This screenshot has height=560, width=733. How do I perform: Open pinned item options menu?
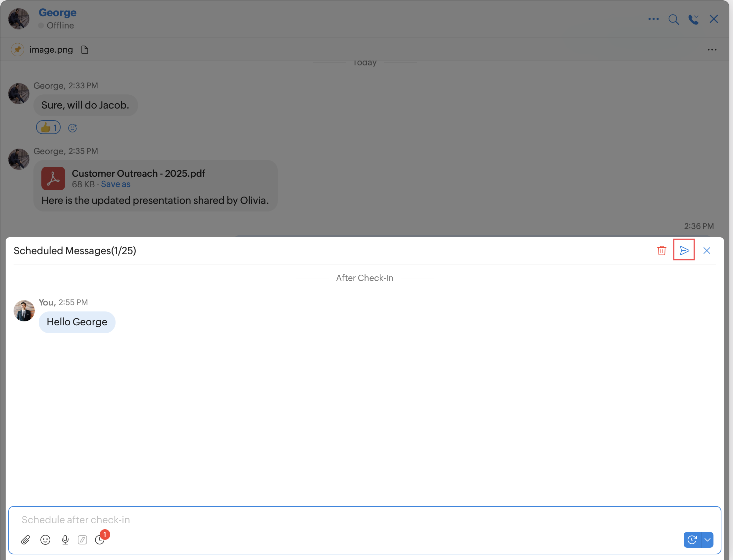click(712, 50)
